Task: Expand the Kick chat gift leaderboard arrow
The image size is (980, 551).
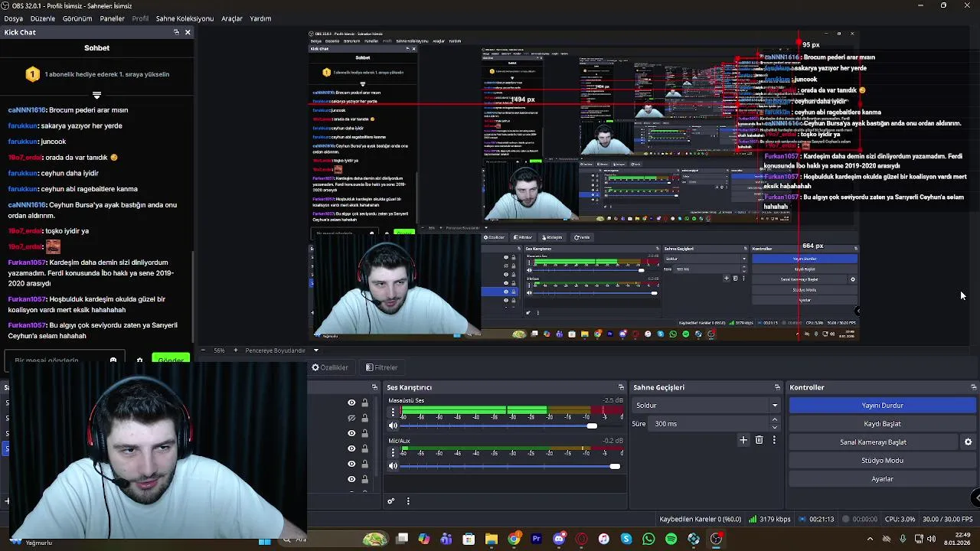Action: coord(96,95)
